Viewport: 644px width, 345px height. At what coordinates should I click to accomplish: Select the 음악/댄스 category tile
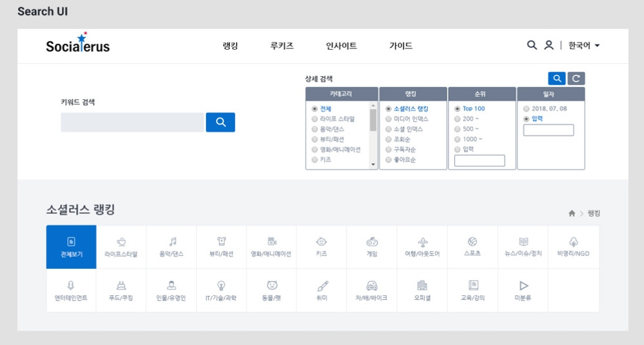pyautogui.click(x=171, y=247)
